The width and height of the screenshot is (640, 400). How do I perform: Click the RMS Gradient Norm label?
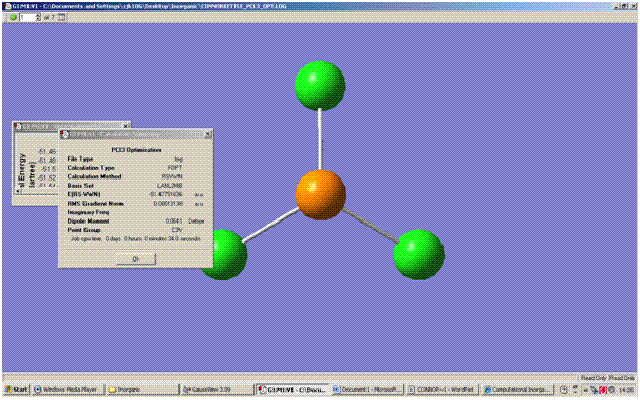[x=96, y=203]
